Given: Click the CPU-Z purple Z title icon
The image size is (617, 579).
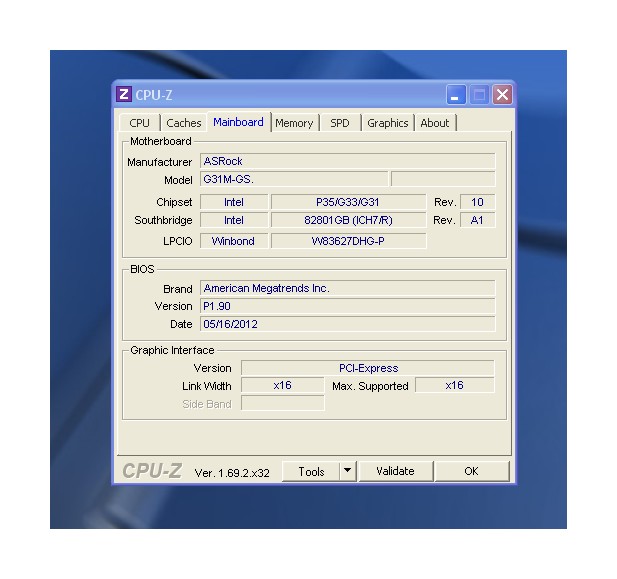Looking at the screenshot, I should (x=124, y=94).
